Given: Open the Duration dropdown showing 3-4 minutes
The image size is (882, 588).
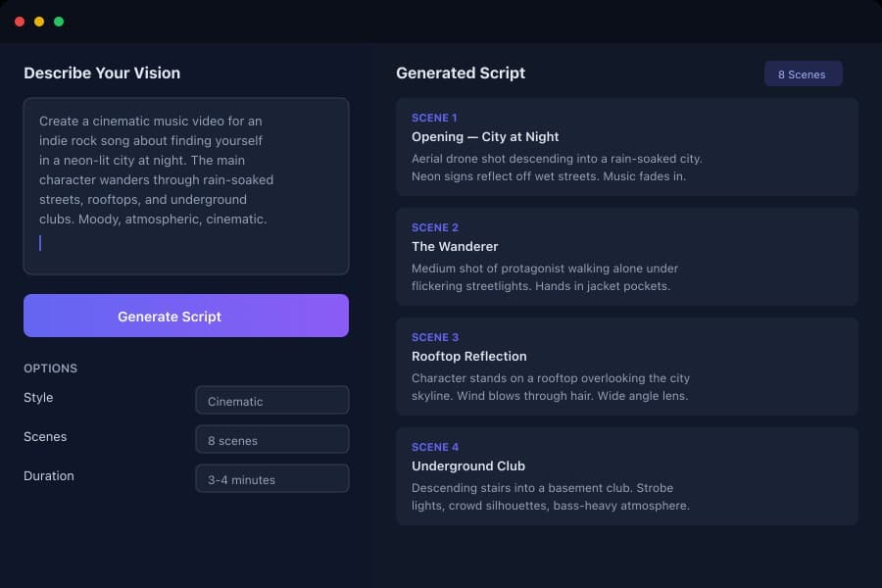Looking at the screenshot, I should pos(271,478).
